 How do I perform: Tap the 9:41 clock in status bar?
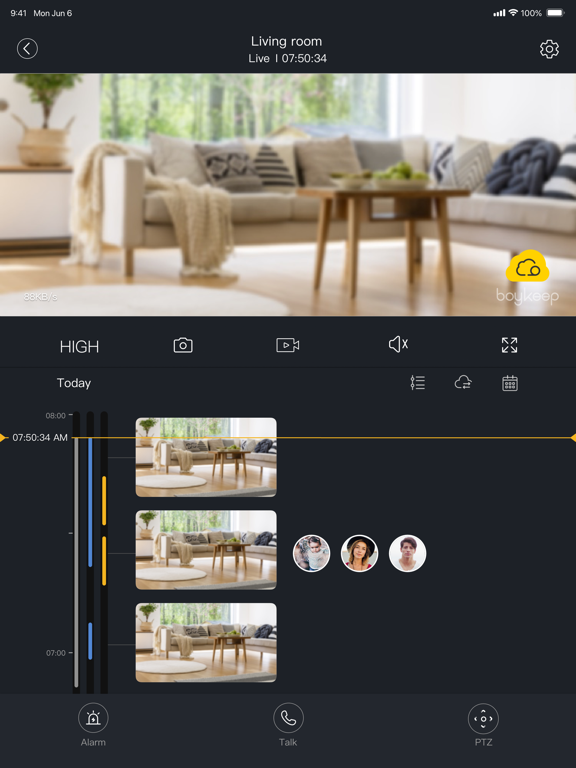tap(19, 13)
